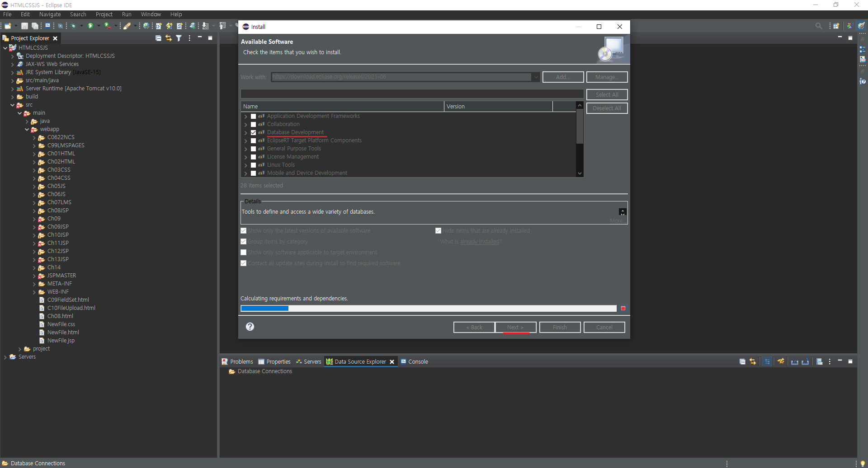Click the Outline view icon in right trim
Viewport: 868px width, 468px height.
(863, 49)
